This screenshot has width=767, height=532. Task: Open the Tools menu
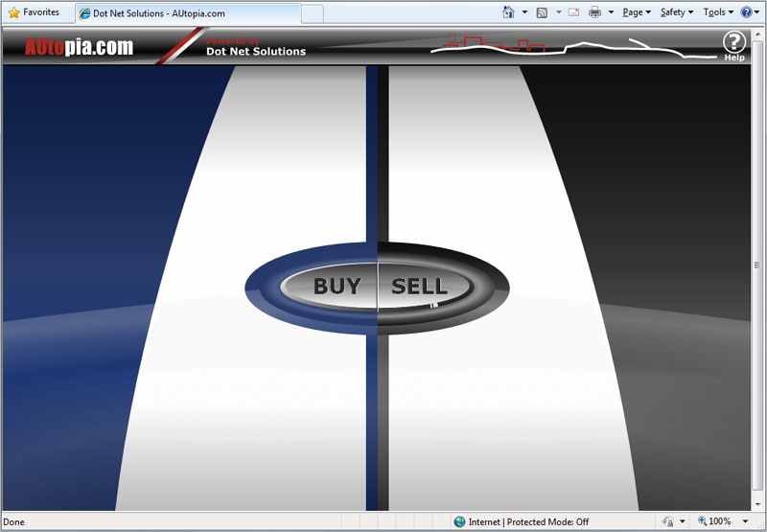[715, 12]
